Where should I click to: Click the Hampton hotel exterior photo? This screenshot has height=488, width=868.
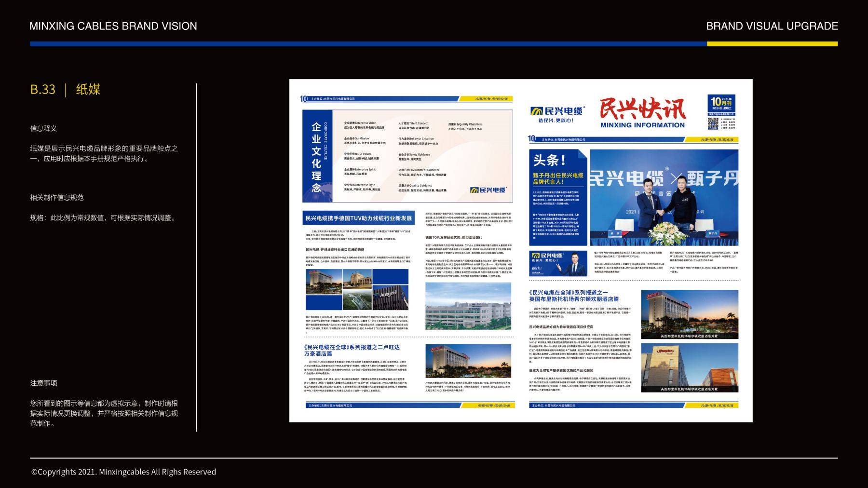click(x=690, y=368)
